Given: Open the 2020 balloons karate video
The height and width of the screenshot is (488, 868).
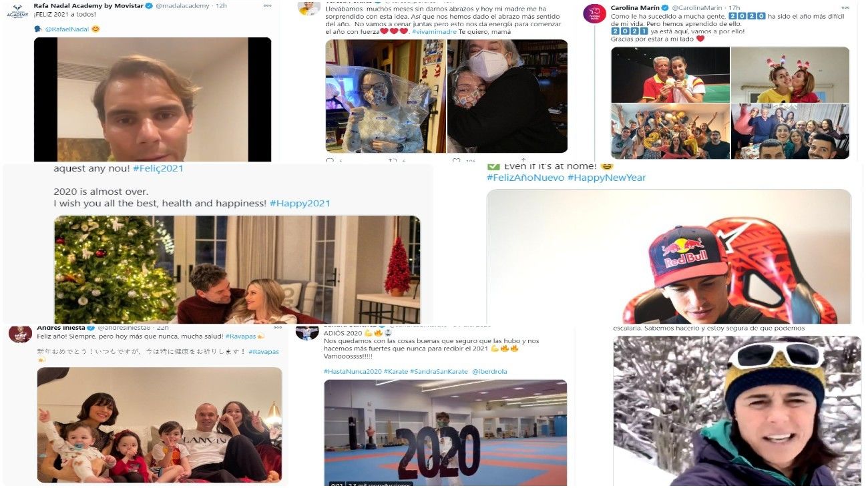Looking at the screenshot, I should pos(445,433).
